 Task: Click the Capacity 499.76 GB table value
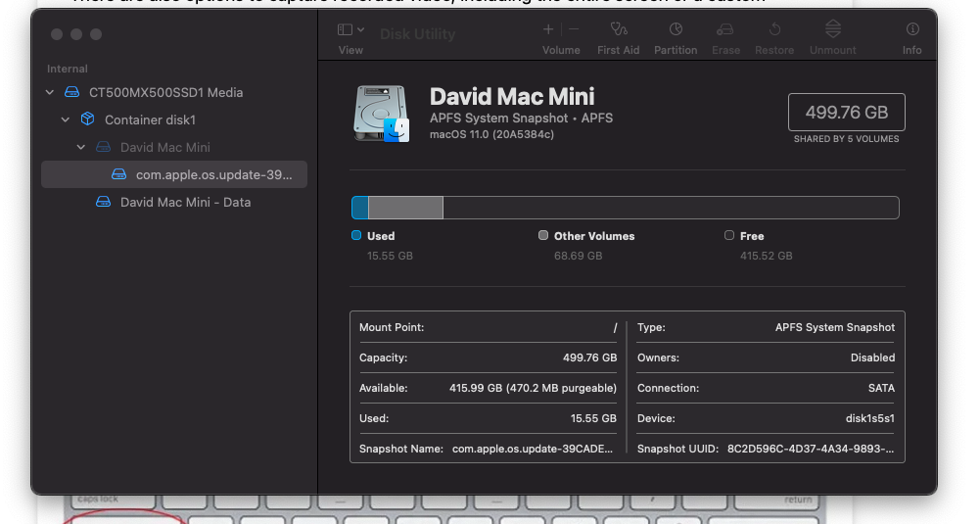[589, 357]
